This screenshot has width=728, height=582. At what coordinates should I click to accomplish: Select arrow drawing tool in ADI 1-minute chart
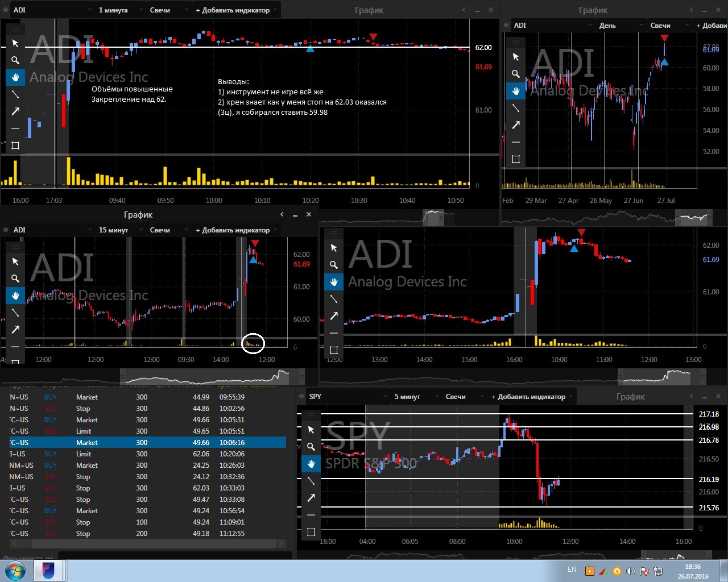15,111
